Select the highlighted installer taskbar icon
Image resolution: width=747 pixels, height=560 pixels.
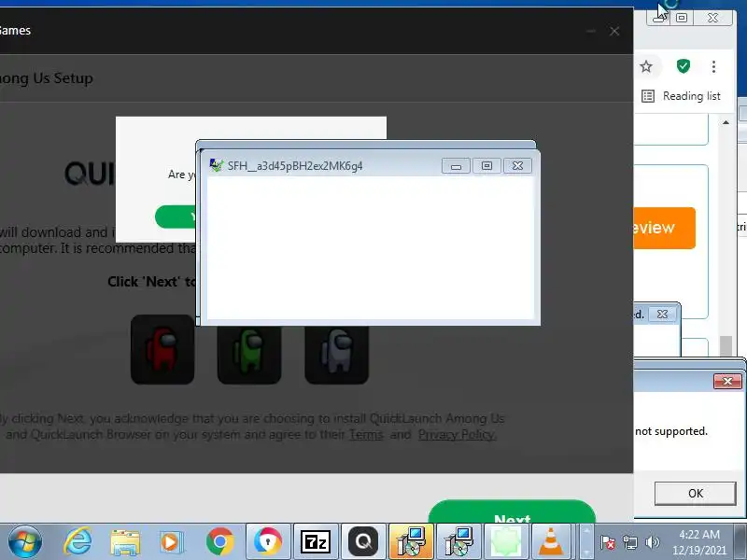pos(411,541)
